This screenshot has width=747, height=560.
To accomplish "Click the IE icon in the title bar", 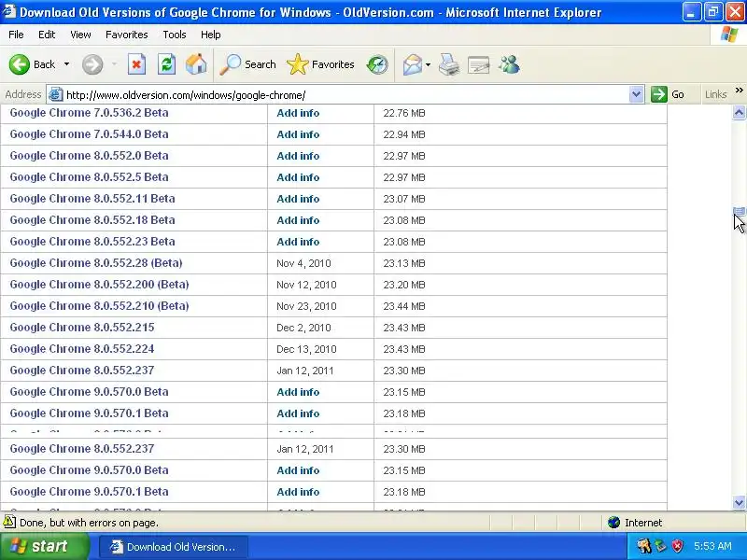I will 8,11.
